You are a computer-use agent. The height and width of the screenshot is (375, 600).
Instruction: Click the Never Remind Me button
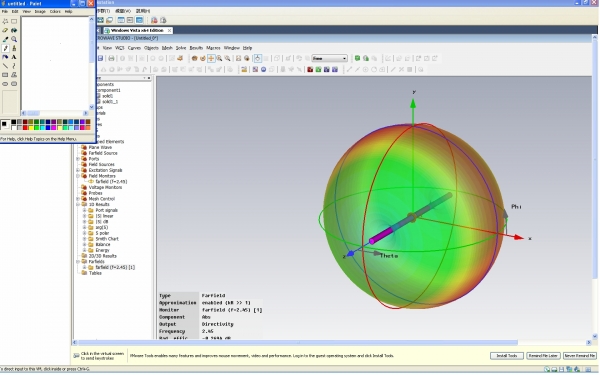[x=580, y=356]
